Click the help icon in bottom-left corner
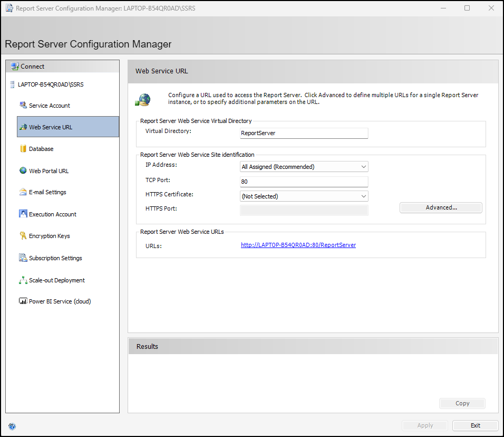The width and height of the screenshot is (504, 437). click(x=12, y=426)
